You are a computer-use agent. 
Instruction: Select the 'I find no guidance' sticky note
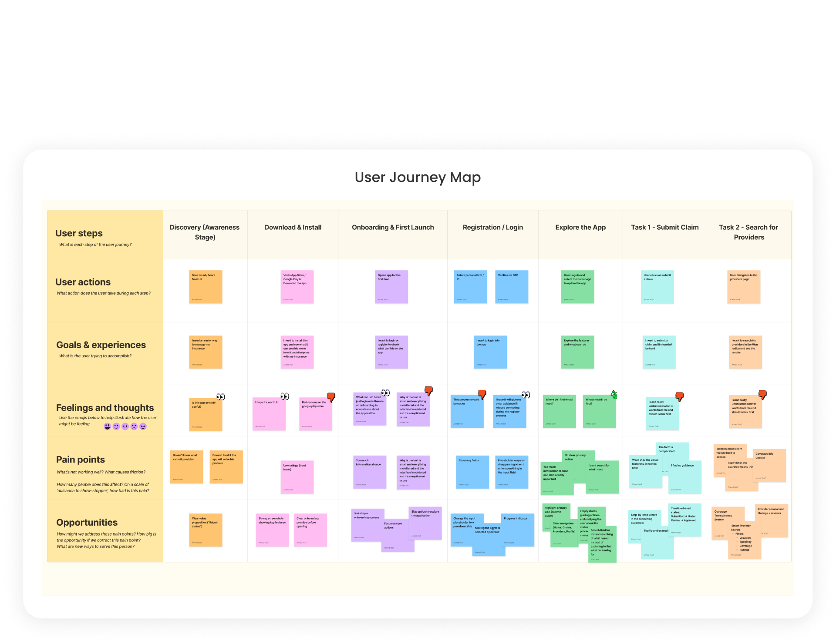(685, 477)
